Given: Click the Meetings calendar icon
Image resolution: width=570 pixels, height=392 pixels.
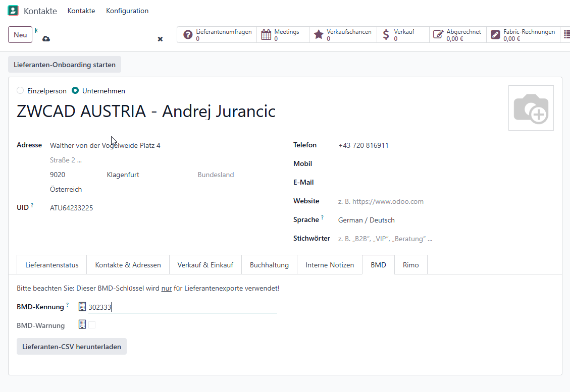Looking at the screenshot, I should pos(266,34).
